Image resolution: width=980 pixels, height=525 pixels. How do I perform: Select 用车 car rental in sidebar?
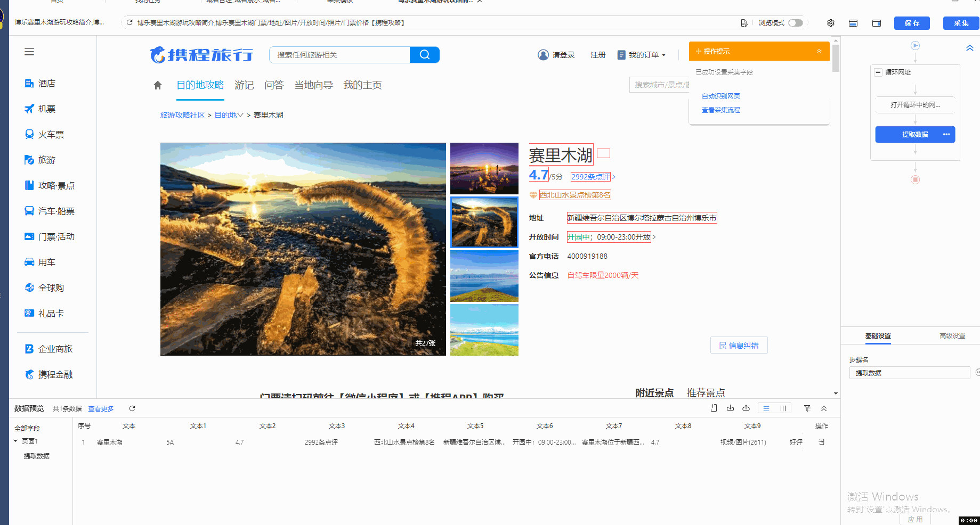(41, 262)
